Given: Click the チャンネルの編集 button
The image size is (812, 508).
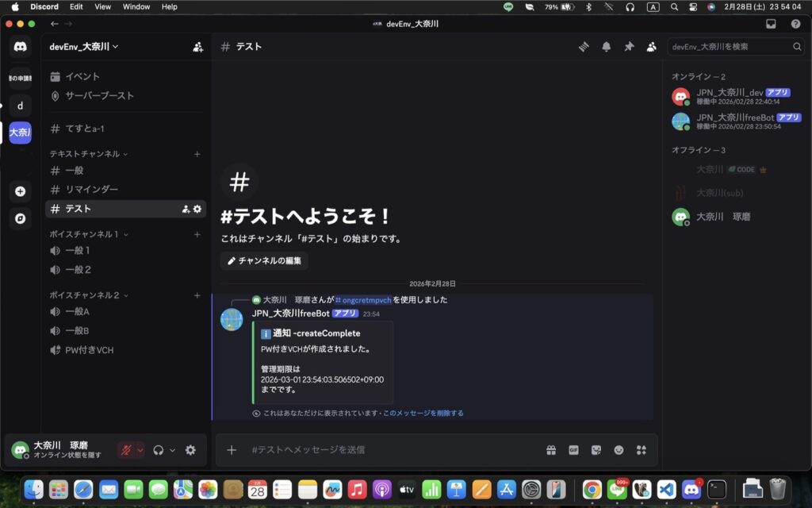Looking at the screenshot, I should coord(264,260).
